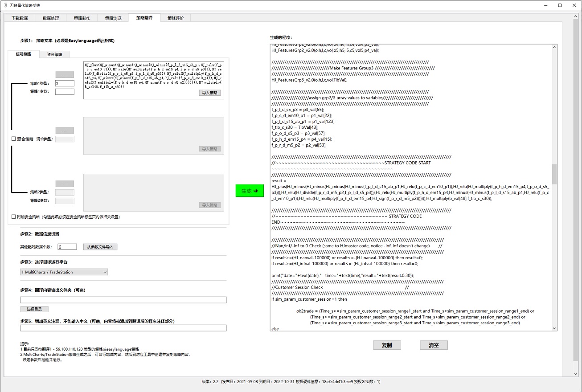Click the 混合类型 input field

click(65, 139)
